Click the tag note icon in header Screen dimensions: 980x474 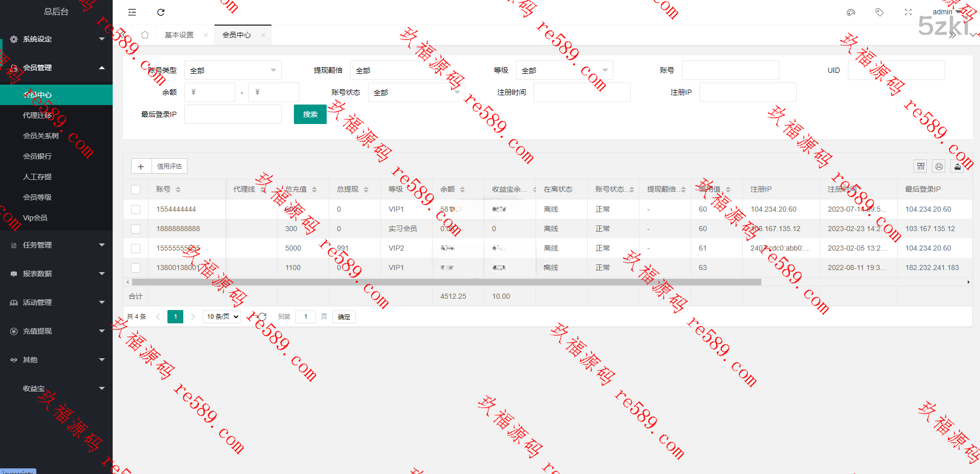[x=879, y=12]
